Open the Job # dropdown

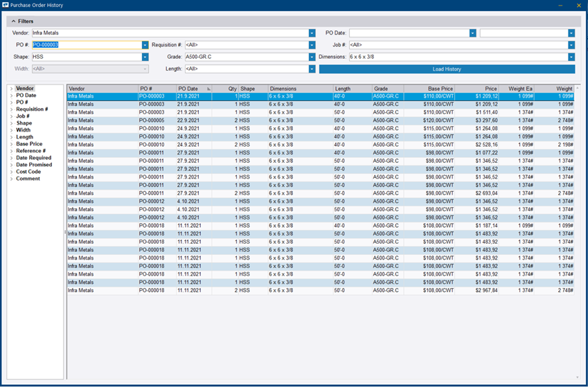click(571, 45)
